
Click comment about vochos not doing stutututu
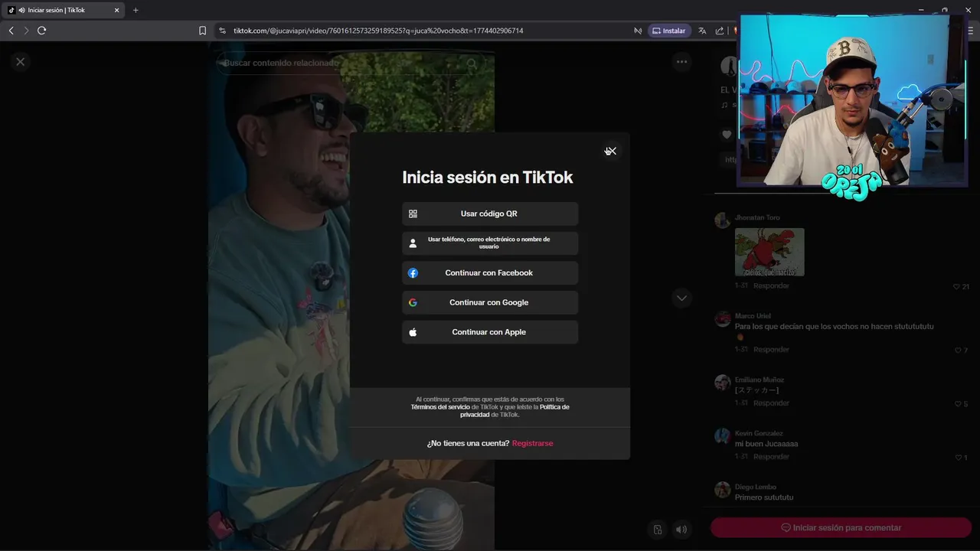pos(835,326)
